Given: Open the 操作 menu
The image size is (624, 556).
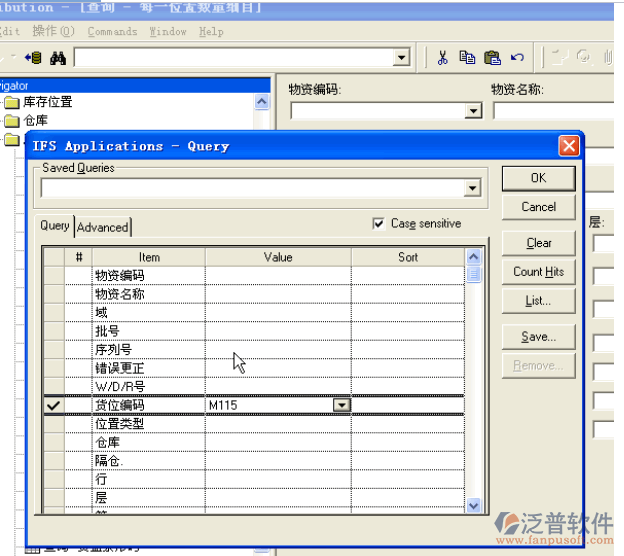Looking at the screenshot, I should 53,31.
